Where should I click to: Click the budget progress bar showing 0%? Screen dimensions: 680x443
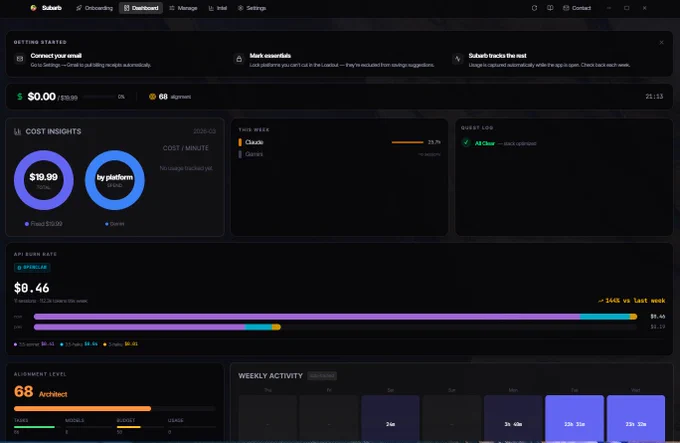click(100, 97)
